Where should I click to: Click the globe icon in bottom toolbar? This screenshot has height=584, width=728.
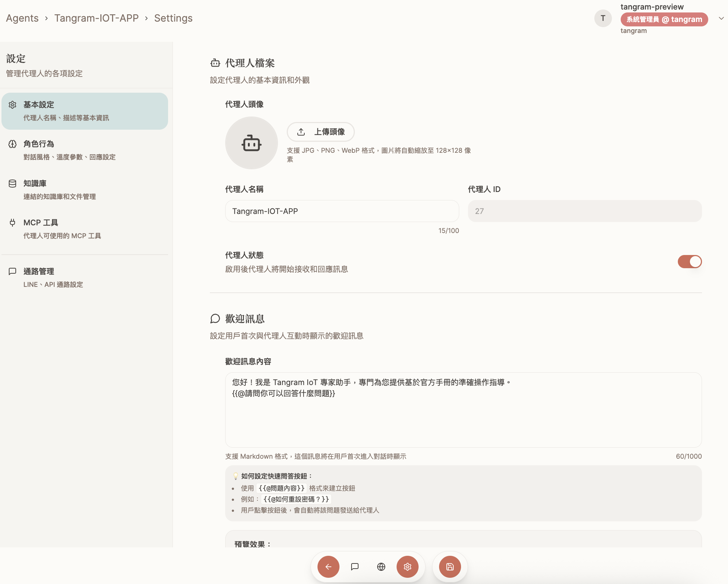click(x=381, y=567)
